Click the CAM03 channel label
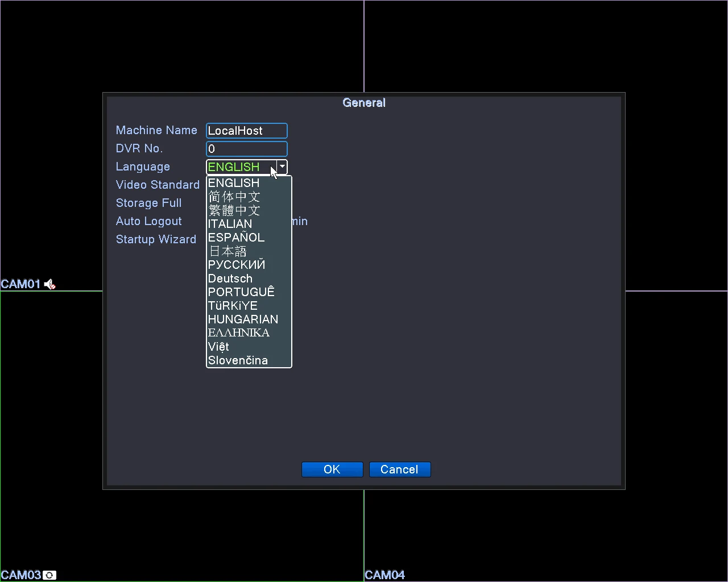Viewport: 728px width, 582px height. 21,575
